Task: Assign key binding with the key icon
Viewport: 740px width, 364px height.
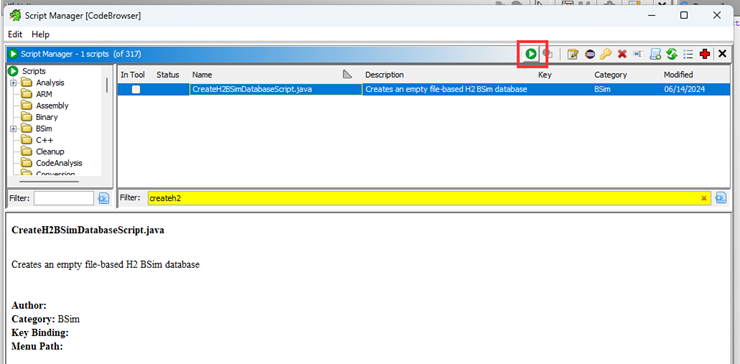Action: click(605, 54)
